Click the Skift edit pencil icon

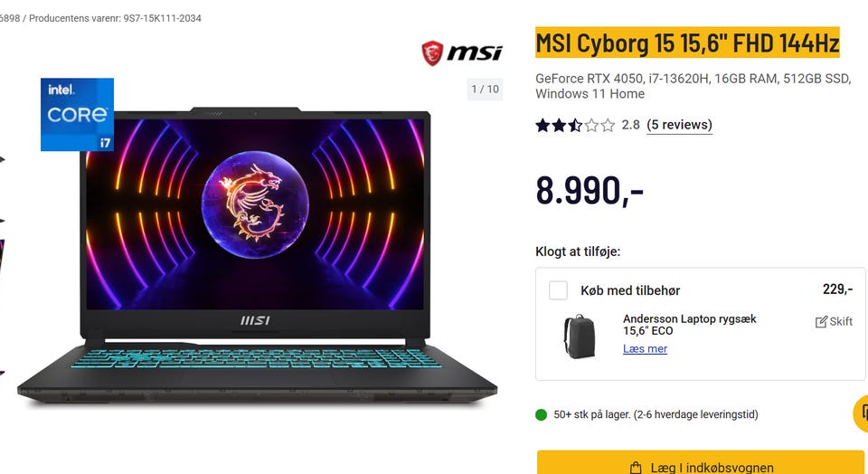821,322
